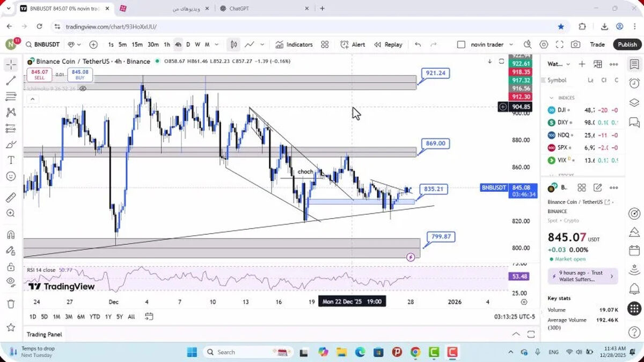Click the 845.08 BUY button
This screenshot has height=362, width=644.
pos(80,75)
